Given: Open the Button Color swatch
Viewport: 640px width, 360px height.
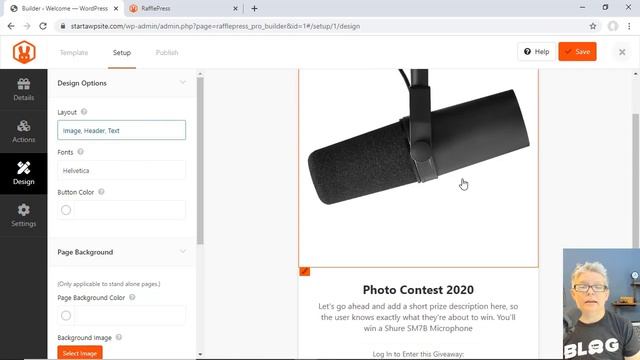Looking at the screenshot, I should (x=66, y=210).
